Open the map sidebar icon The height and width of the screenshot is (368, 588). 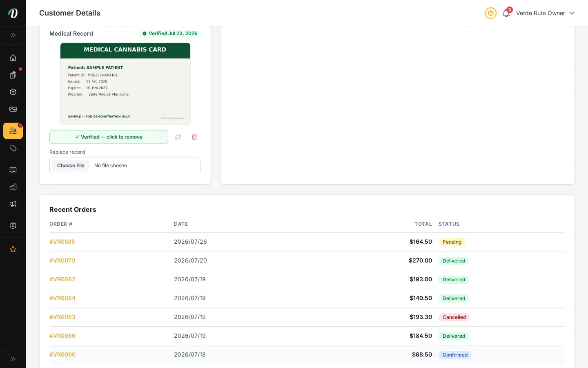[x=13, y=170]
